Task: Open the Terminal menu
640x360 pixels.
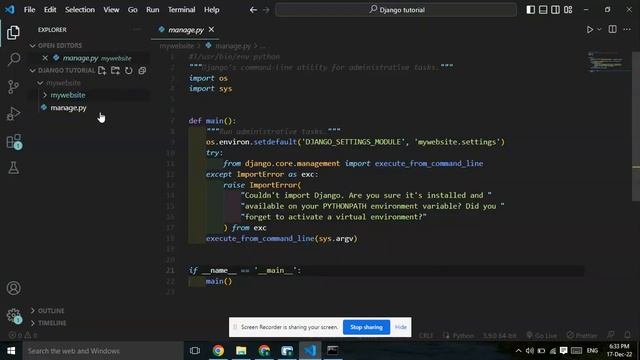Action: [182, 10]
